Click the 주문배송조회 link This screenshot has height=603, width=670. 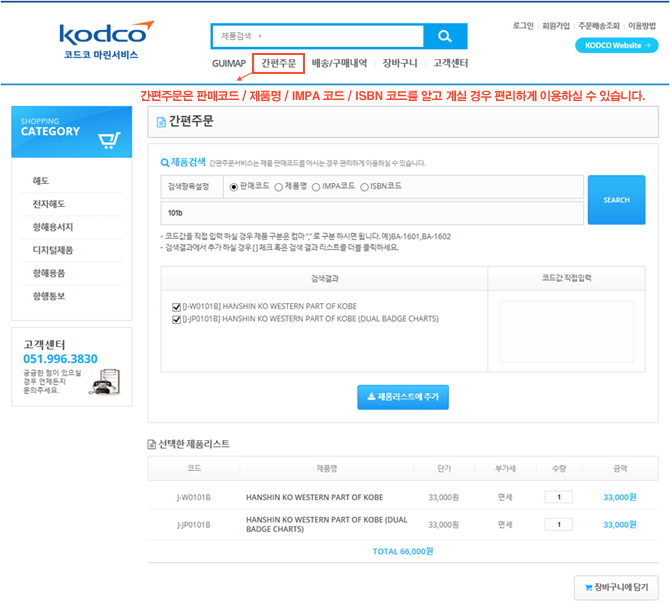click(x=599, y=26)
